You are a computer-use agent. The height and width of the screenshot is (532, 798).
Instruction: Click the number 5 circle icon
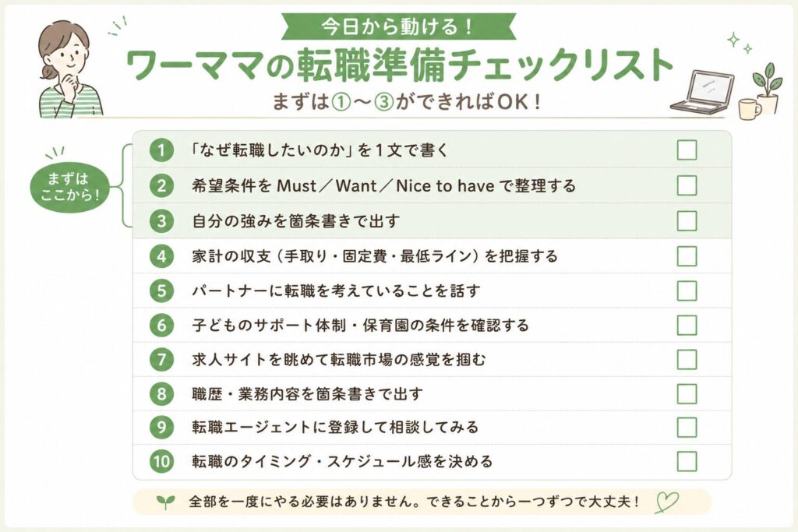tap(162, 291)
